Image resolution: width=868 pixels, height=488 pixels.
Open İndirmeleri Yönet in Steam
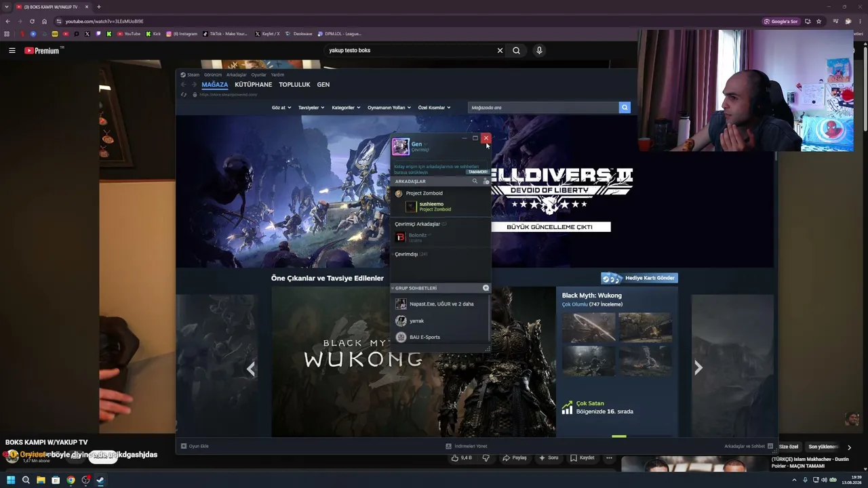coord(467,446)
